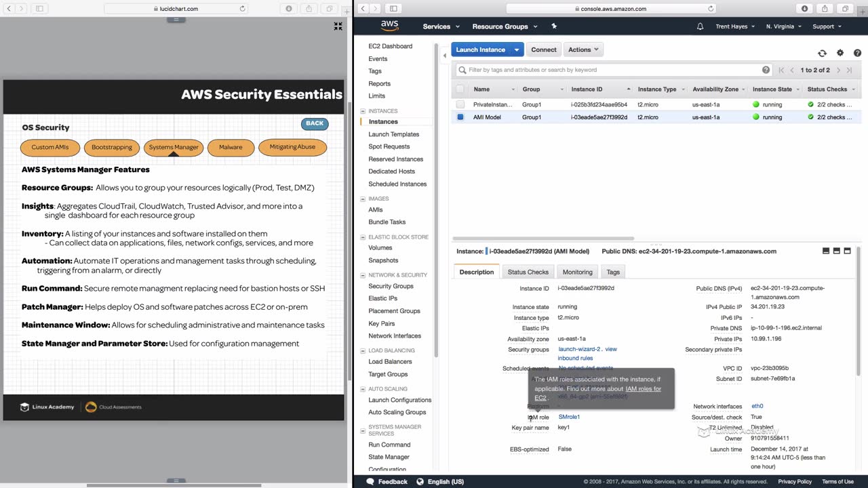Click the search filter help icon
This screenshot has height=488, width=868.
766,70
